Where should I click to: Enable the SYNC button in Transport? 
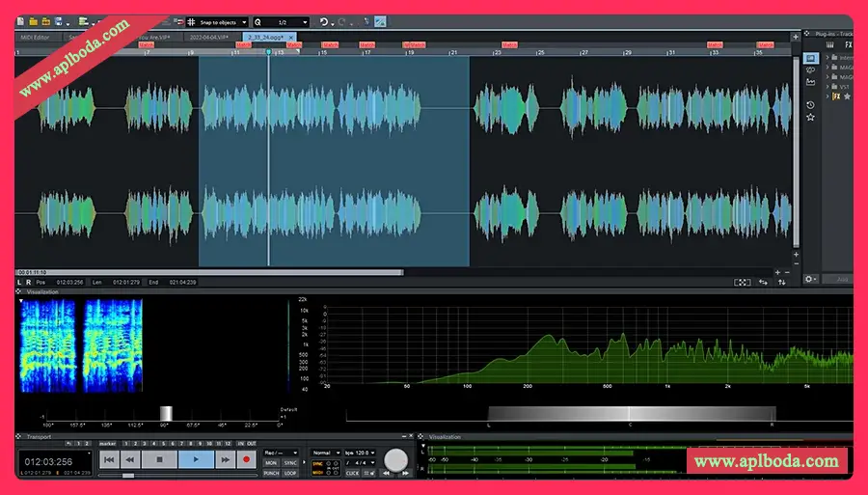pyautogui.click(x=289, y=463)
